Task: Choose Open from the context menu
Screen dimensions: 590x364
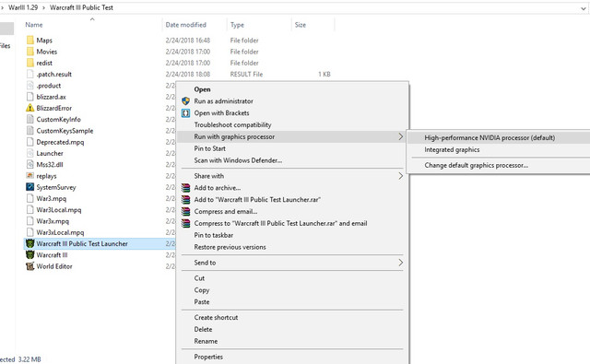Action: pos(202,89)
